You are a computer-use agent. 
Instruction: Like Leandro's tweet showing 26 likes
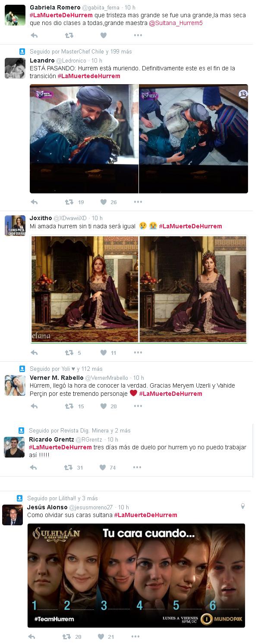(104, 202)
